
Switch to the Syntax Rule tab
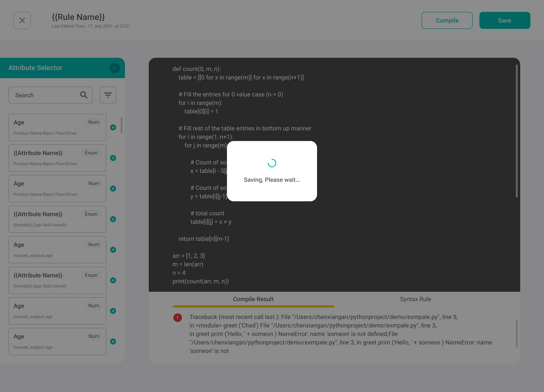click(415, 299)
